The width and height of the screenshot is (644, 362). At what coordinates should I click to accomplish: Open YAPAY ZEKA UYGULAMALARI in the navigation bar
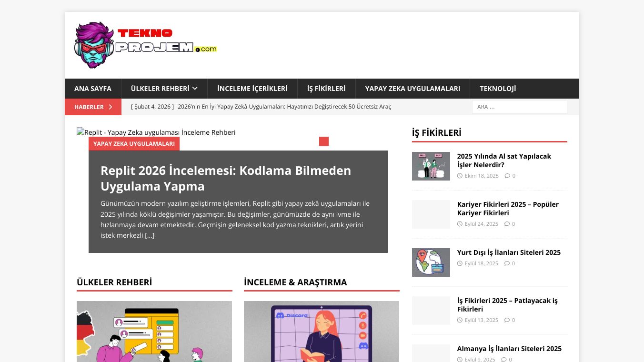[x=413, y=89]
